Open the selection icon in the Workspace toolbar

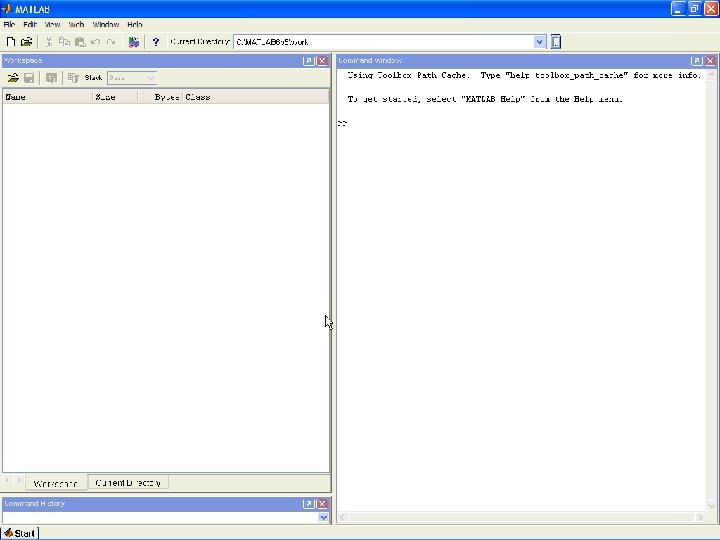(x=51, y=78)
